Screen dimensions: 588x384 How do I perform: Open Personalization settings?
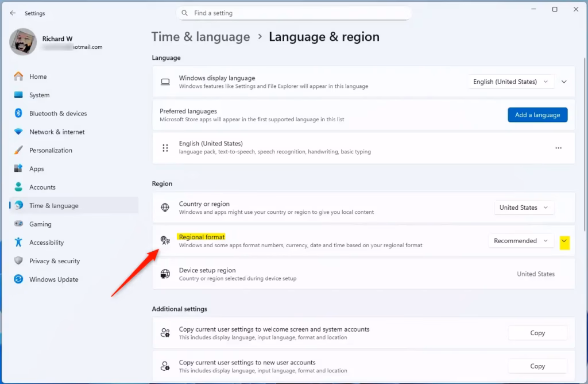point(74,150)
